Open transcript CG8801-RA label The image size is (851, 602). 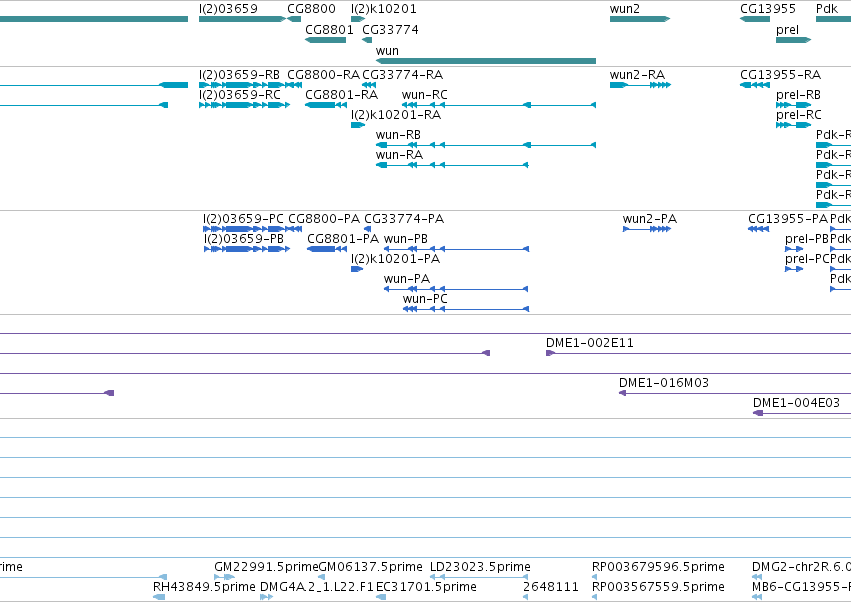click(341, 95)
